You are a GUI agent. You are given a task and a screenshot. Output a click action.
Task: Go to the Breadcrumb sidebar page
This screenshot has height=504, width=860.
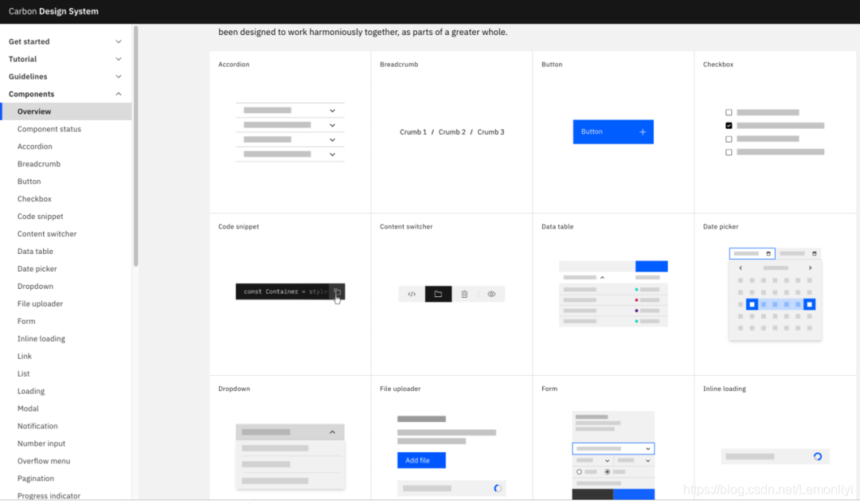[x=38, y=164]
